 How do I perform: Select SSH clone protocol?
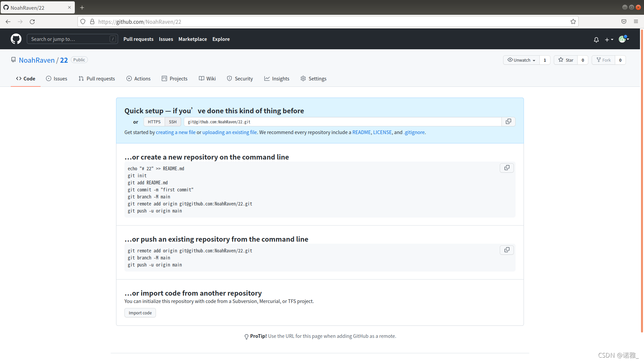coord(173,122)
